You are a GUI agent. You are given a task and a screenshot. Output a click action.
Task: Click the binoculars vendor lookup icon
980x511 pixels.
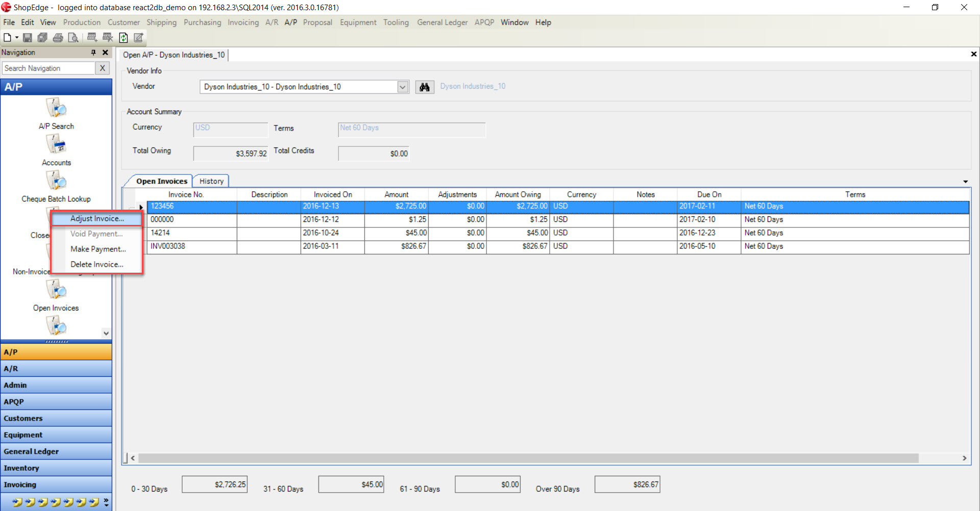(x=424, y=87)
